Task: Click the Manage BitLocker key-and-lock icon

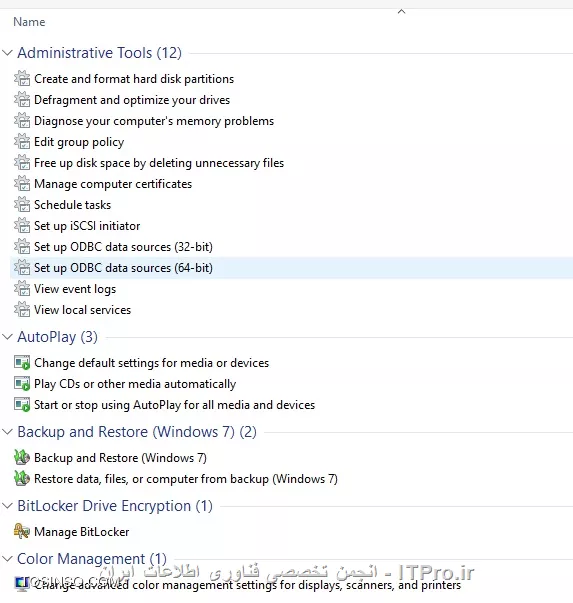Action: point(22,531)
